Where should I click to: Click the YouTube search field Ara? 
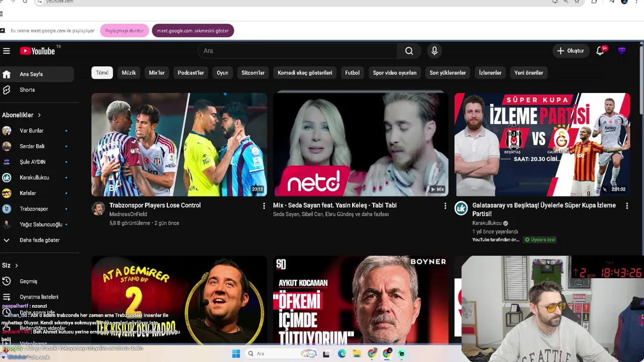(298, 51)
